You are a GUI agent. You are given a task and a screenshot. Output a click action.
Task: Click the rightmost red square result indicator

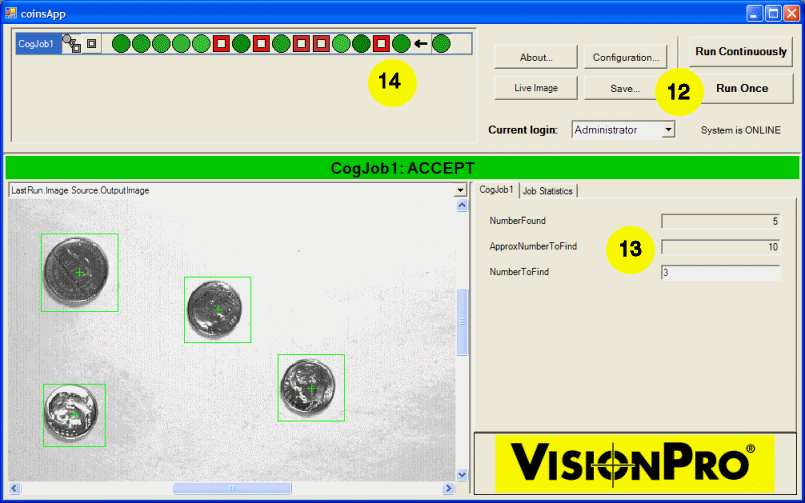pyautogui.click(x=381, y=43)
